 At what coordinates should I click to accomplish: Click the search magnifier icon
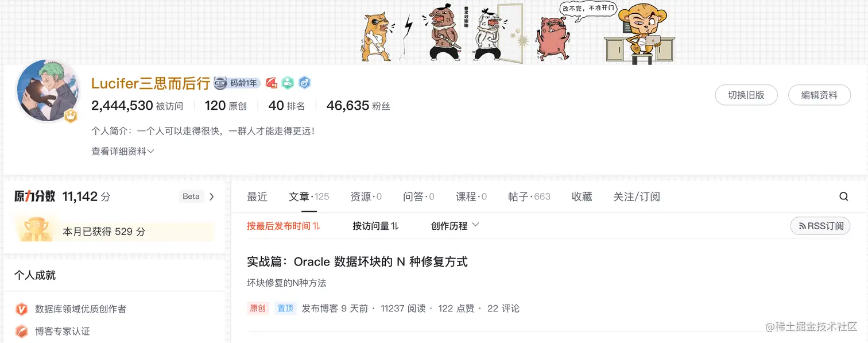point(843,196)
